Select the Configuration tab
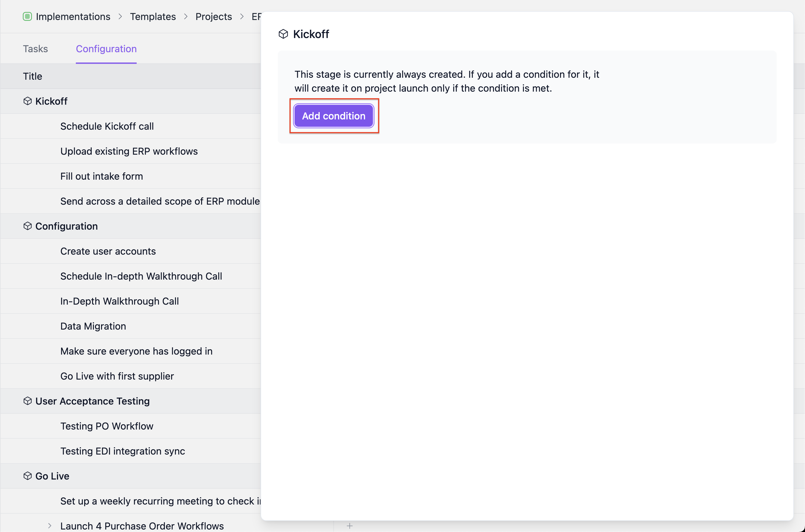 (106, 49)
